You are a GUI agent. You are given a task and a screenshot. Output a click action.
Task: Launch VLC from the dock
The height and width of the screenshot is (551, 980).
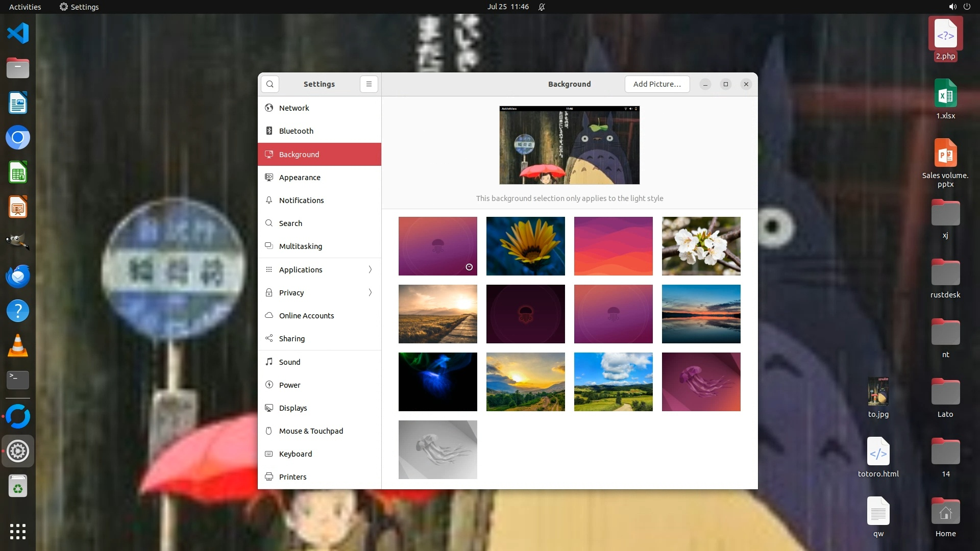pyautogui.click(x=18, y=345)
